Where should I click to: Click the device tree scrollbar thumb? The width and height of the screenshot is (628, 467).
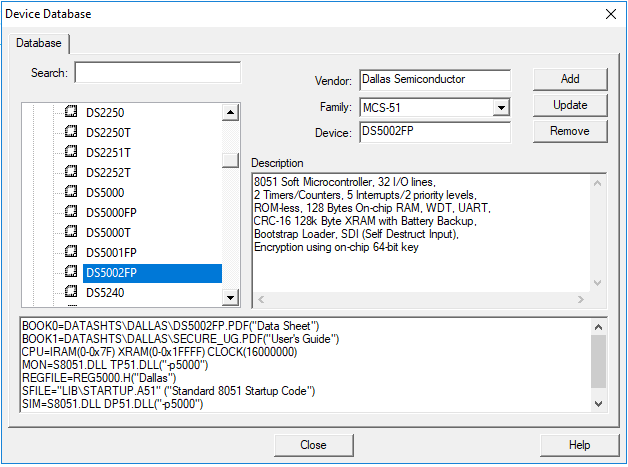[x=230, y=160]
